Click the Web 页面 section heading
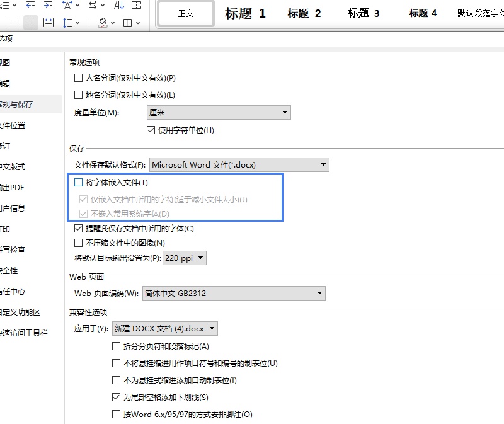The height and width of the screenshot is (424, 504). coord(87,277)
